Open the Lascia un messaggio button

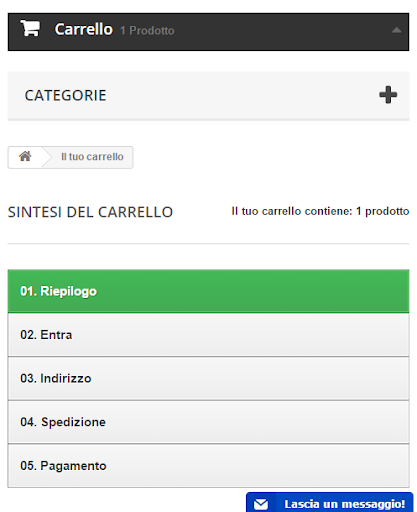(x=329, y=503)
